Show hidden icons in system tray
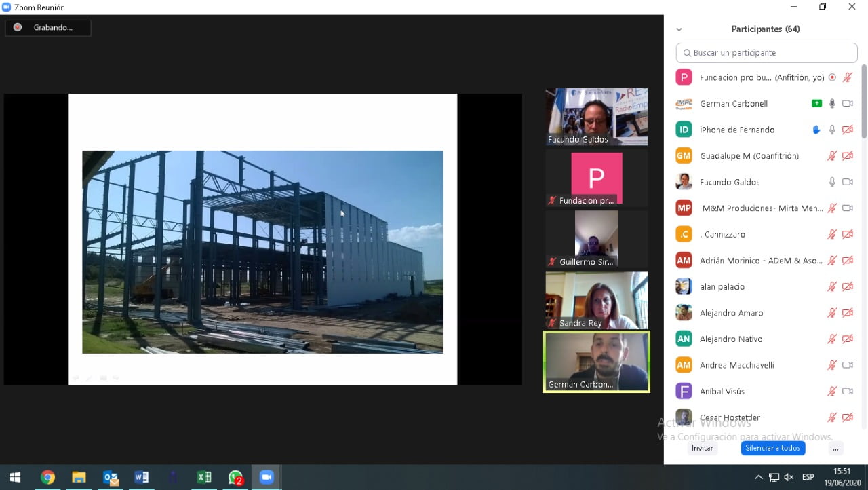Image resolution: width=868 pixels, height=490 pixels. [x=758, y=477]
